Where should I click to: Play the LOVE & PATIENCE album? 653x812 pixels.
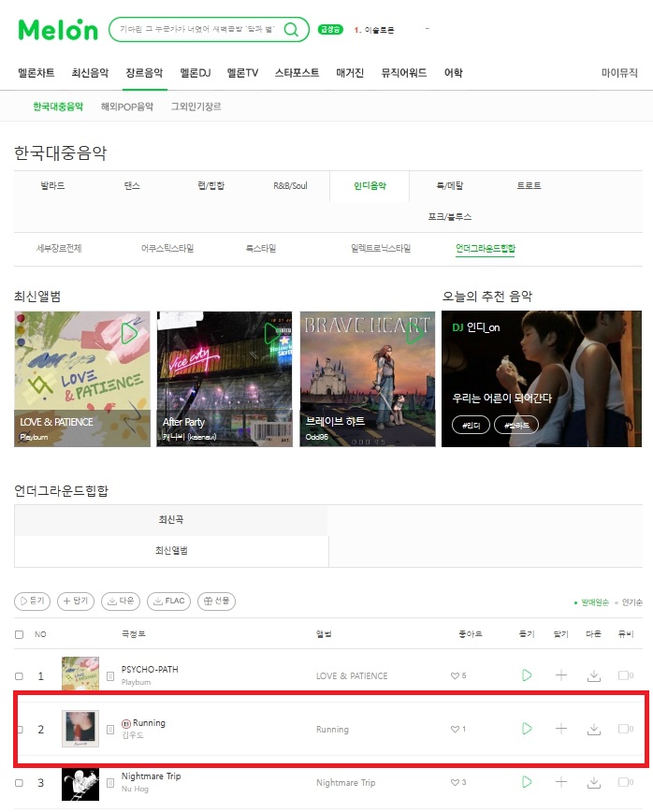129,332
